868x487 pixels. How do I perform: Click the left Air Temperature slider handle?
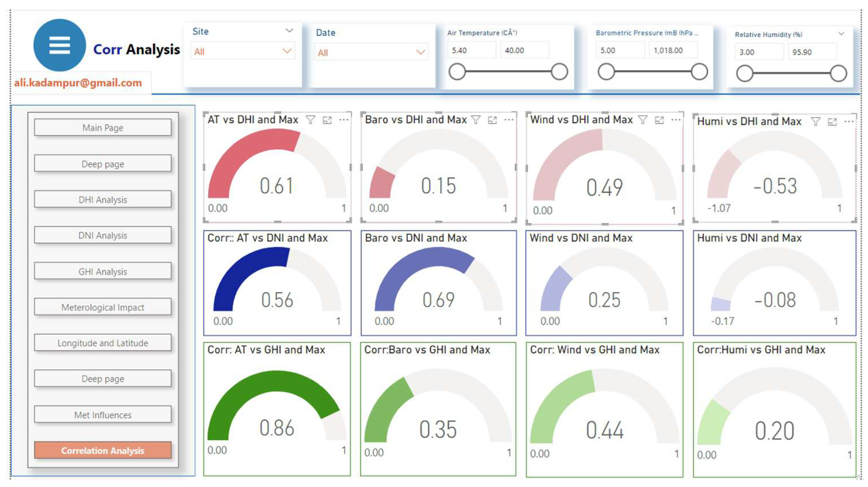[x=457, y=72]
